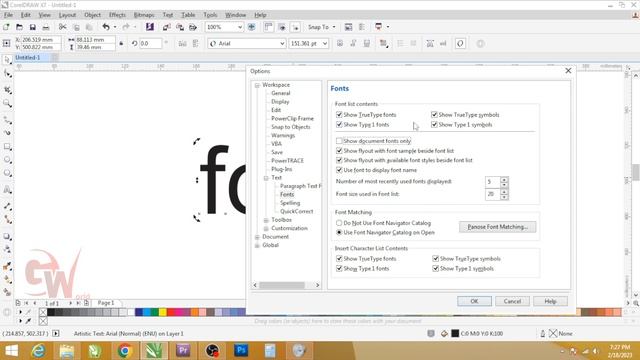
Task: Click OK in Options dialog
Action: 474,301
